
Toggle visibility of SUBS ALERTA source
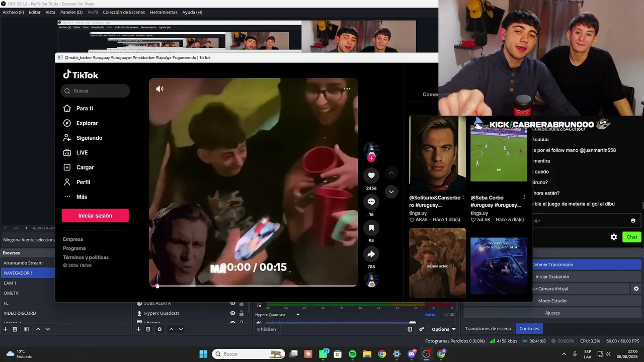[232, 303]
